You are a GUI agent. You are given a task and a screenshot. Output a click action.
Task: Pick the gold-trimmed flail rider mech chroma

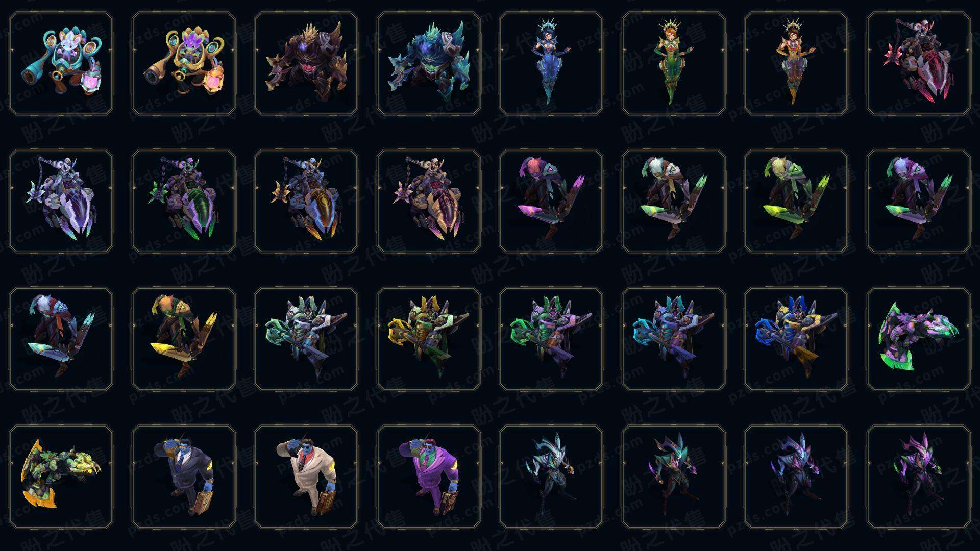[429, 201]
